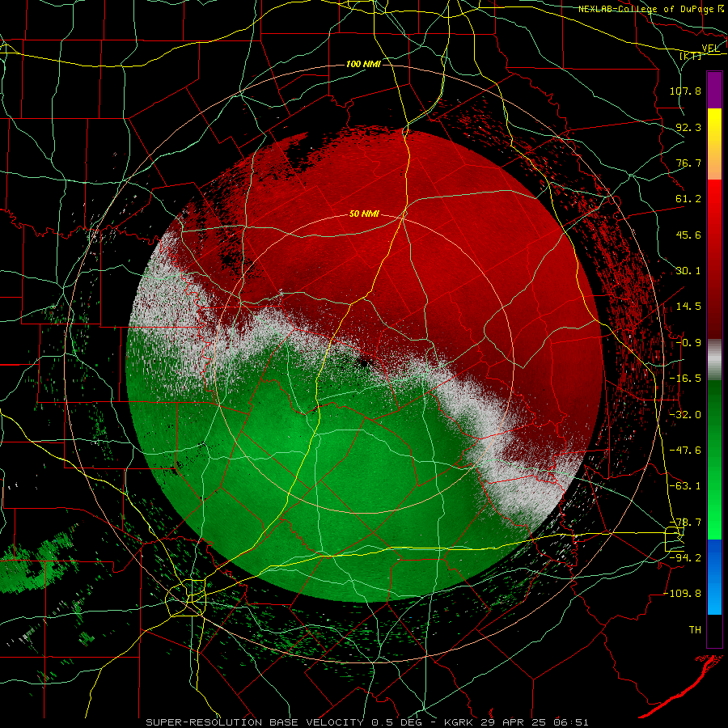Click the 14.5 velocity scale value
Viewport: 728px width, 728px height.
(688, 307)
